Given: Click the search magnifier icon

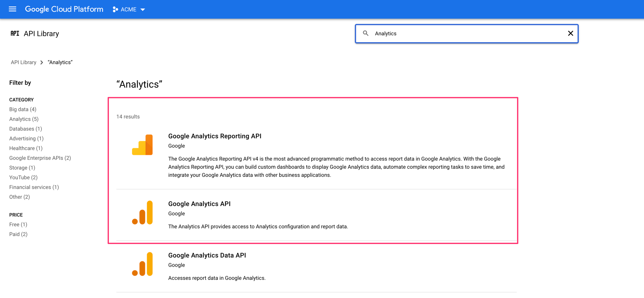Looking at the screenshot, I should point(366,33).
